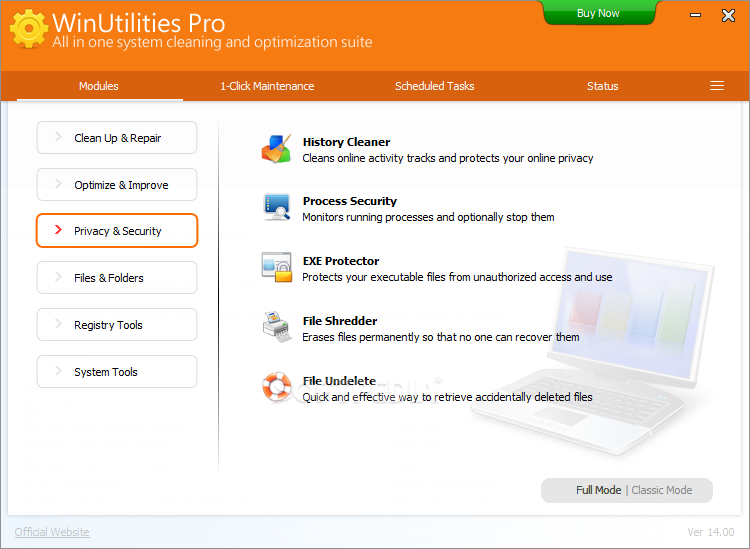Viewport: 750px width, 549px height.
Task: Click 'Quick and effective way' description
Action: tap(447, 397)
